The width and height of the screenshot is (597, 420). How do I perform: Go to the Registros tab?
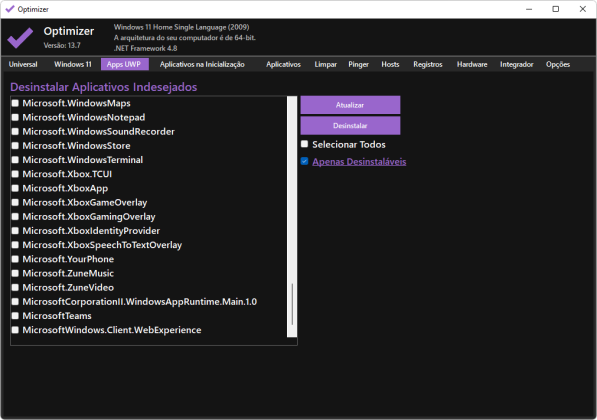pyautogui.click(x=428, y=64)
